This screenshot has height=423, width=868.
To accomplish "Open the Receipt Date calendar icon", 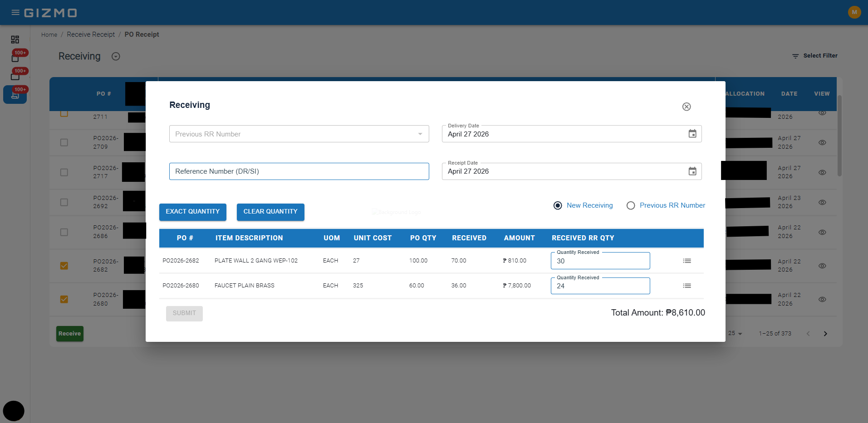I will point(692,171).
